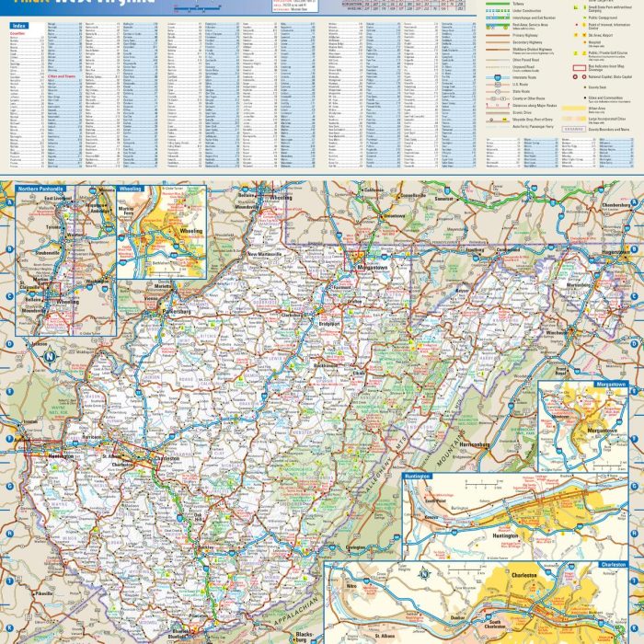Click the Blacksburg city label
Viewport: 644px width, 644px height.
304,637
